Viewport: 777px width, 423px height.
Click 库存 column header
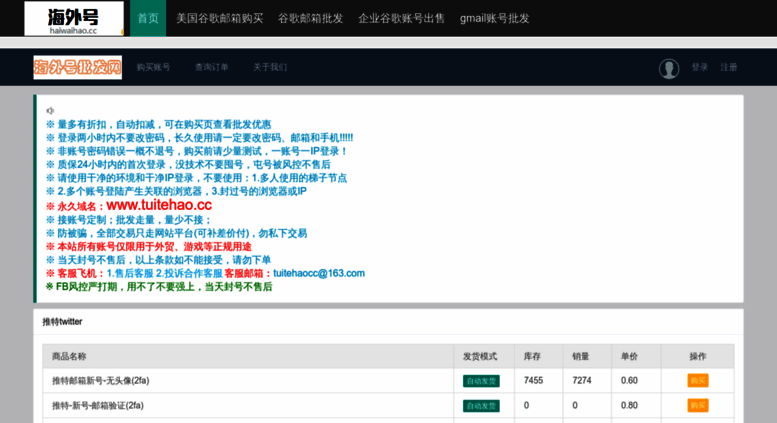532,356
